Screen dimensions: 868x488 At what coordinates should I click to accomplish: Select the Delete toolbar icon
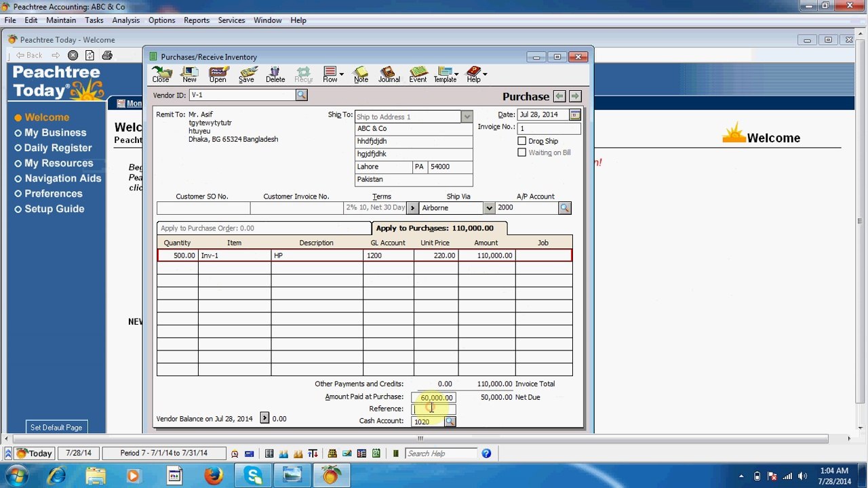coord(275,75)
